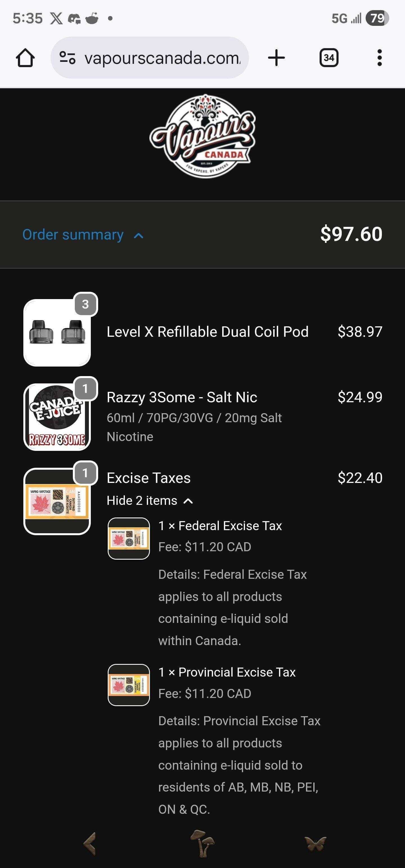
Task: Tap the Vapours Canada logo
Action: (203, 136)
